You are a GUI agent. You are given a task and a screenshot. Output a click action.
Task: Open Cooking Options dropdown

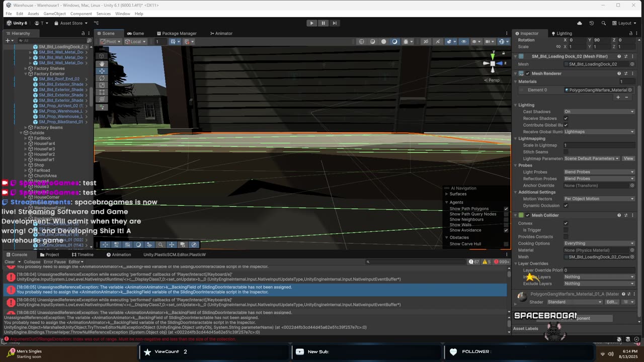(599, 243)
